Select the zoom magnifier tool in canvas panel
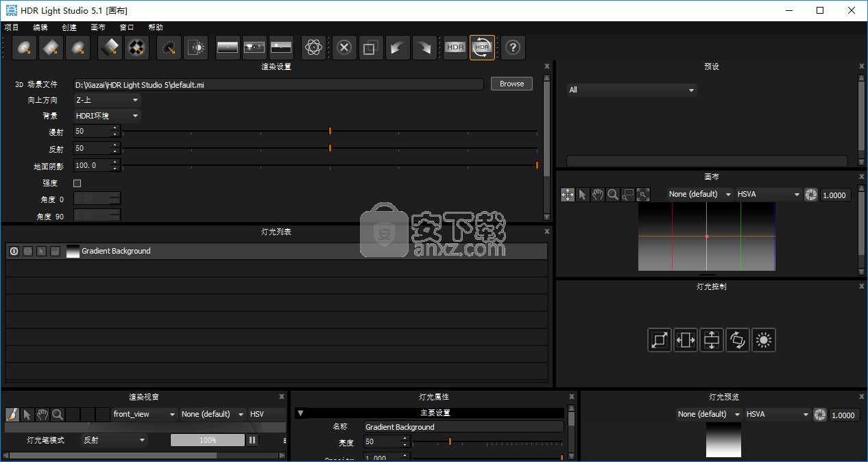This screenshot has width=868, height=462. click(613, 195)
